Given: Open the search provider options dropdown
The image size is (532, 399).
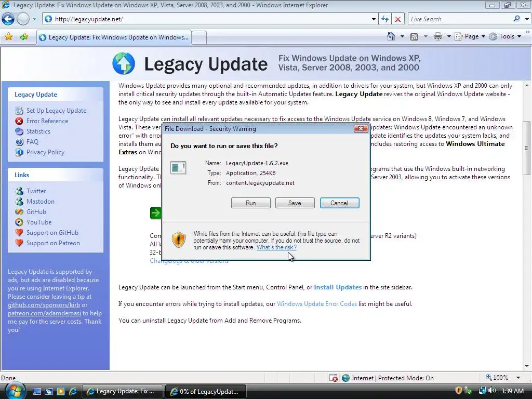Looking at the screenshot, I should click(x=527, y=19).
